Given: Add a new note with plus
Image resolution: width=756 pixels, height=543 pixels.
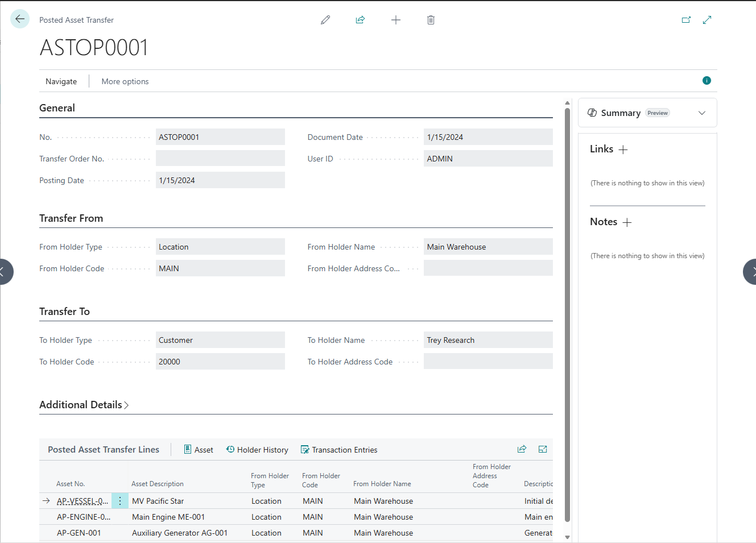Looking at the screenshot, I should point(627,222).
